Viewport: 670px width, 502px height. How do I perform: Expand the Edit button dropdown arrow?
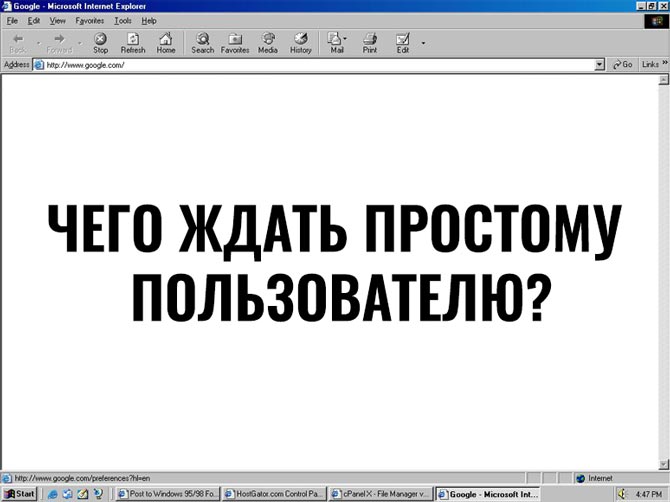(x=423, y=42)
